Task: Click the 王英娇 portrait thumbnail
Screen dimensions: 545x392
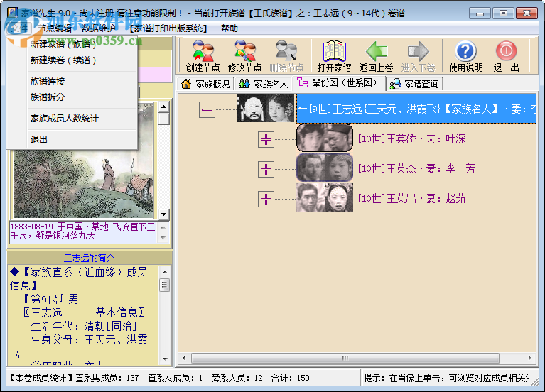Action: click(325, 138)
